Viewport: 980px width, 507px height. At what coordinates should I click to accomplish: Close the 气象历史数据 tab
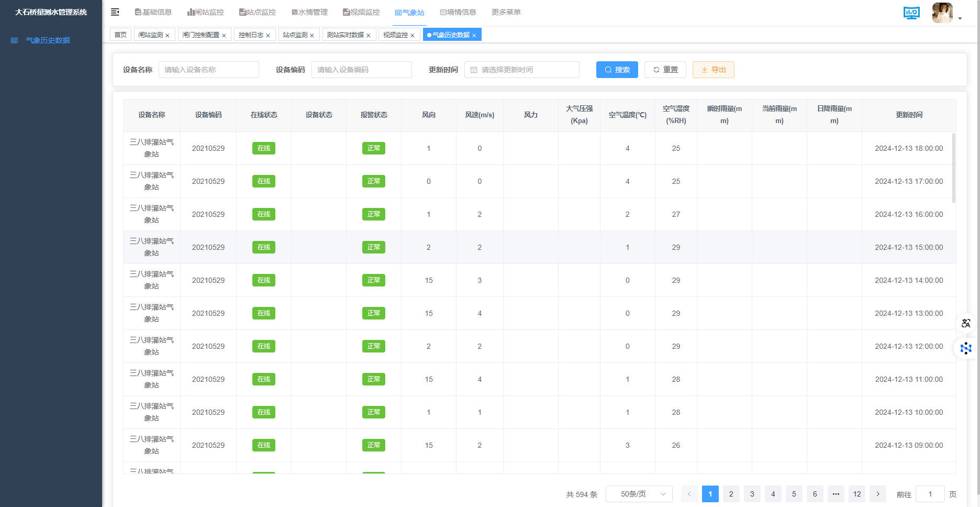click(x=474, y=36)
